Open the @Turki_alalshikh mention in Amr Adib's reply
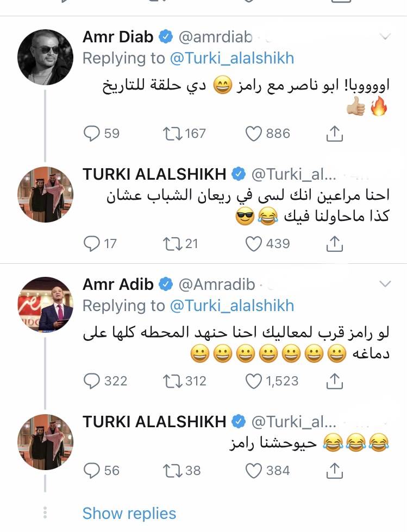407x532 pixels. (232, 306)
